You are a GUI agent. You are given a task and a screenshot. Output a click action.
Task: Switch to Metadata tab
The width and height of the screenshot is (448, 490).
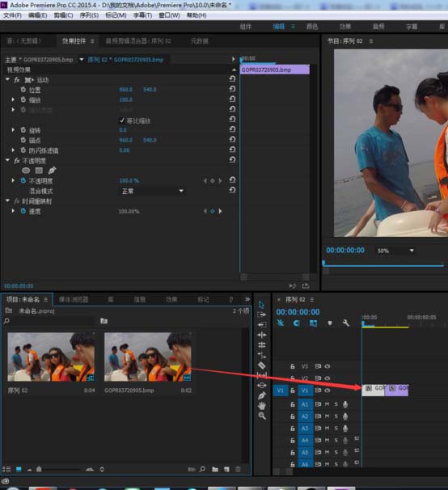(200, 41)
